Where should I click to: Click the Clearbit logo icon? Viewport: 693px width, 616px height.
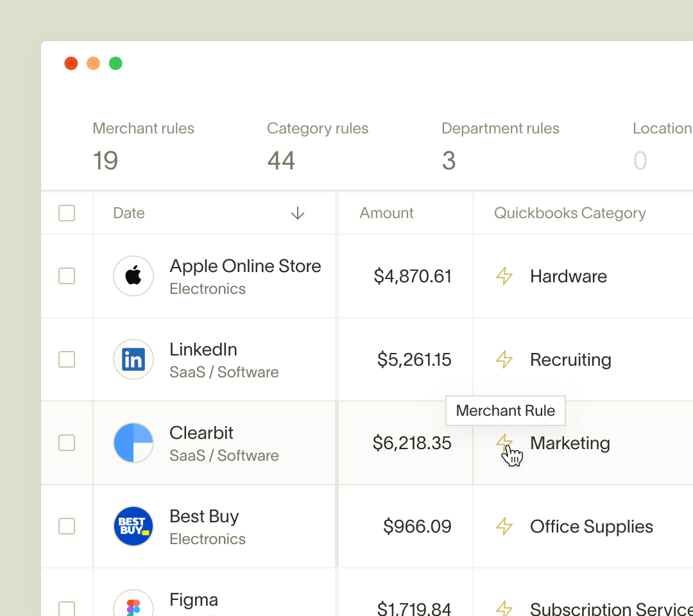pos(133,443)
